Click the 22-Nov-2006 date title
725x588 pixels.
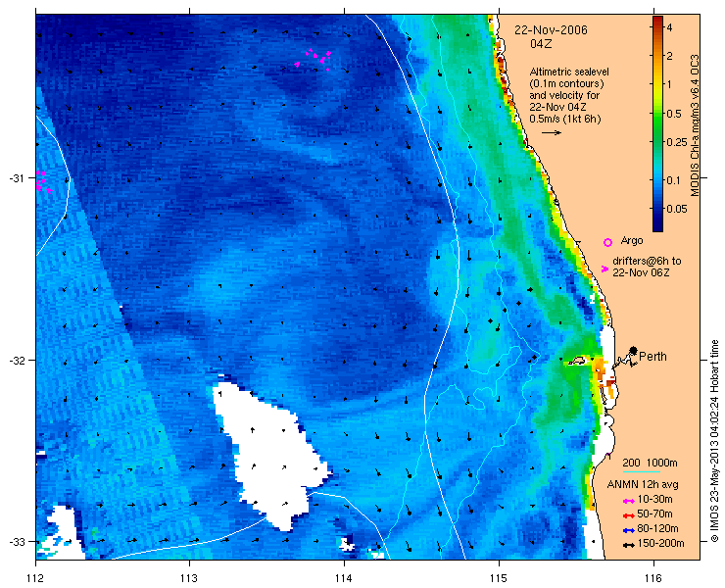tap(552, 30)
